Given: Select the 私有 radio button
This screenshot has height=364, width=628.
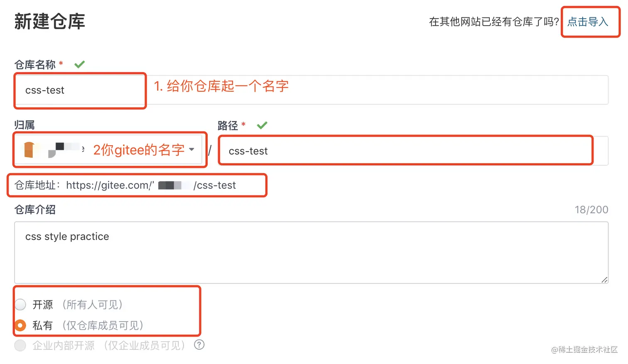Looking at the screenshot, I should tap(20, 325).
